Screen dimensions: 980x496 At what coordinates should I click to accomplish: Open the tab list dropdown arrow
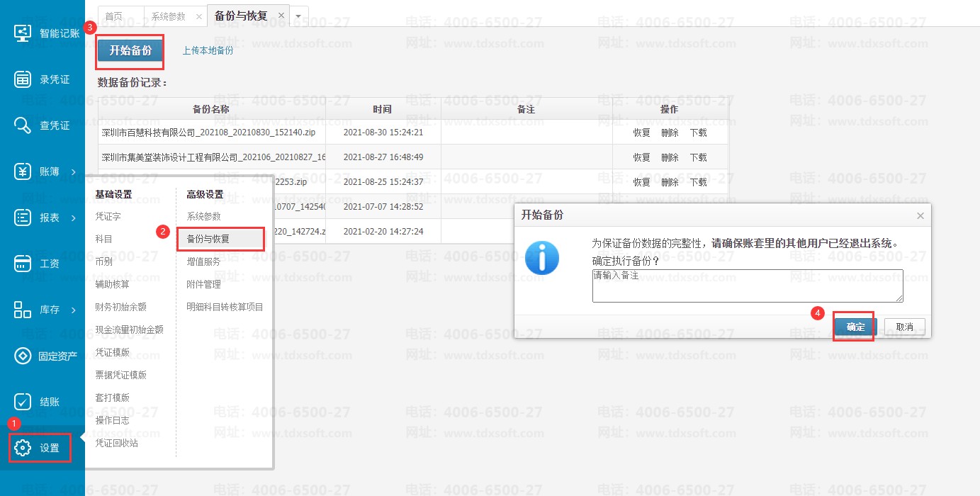click(298, 16)
